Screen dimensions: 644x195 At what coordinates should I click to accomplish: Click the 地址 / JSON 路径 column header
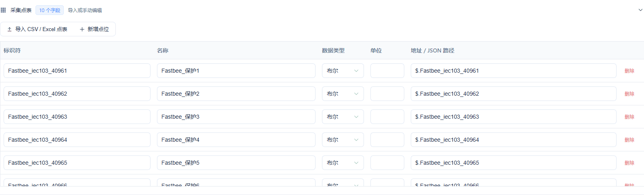[433, 50]
